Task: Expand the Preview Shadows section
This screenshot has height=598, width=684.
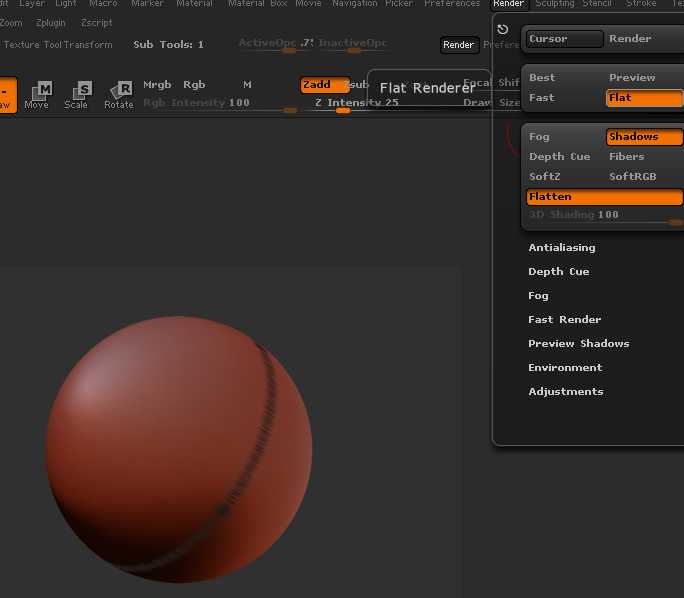Action: tap(578, 344)
